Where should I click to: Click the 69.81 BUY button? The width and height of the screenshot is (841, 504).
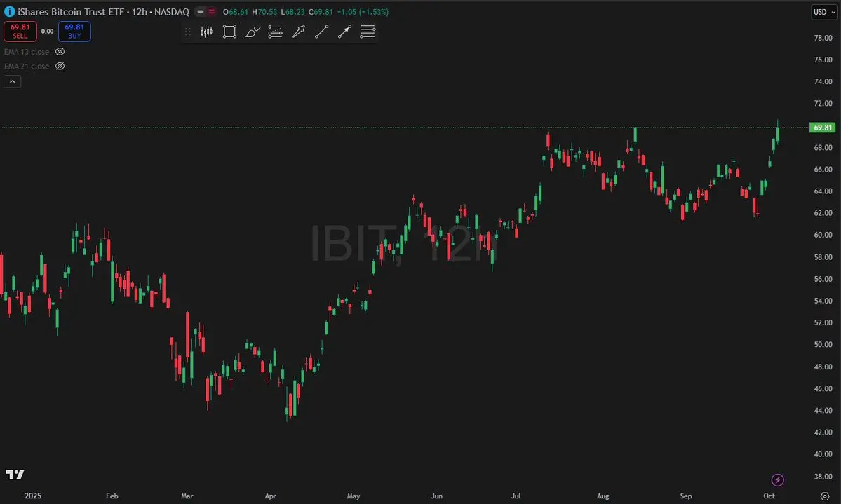(74, 31)
